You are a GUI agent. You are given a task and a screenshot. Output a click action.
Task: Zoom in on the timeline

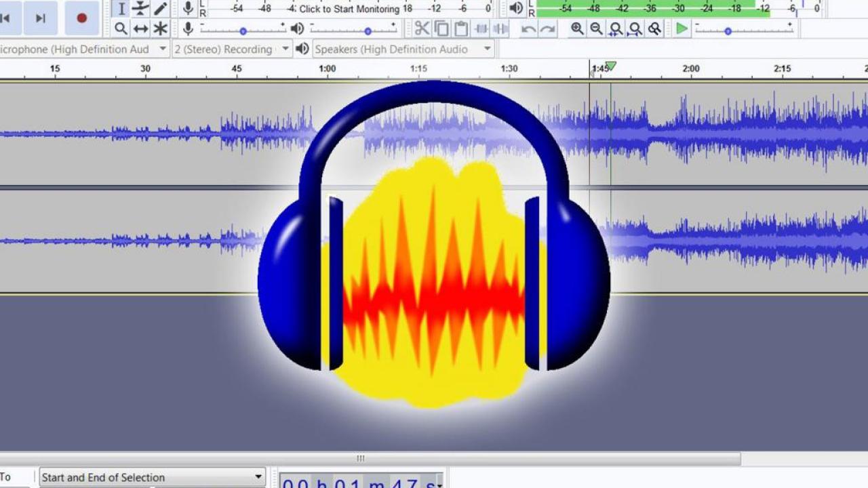[577, 28]
